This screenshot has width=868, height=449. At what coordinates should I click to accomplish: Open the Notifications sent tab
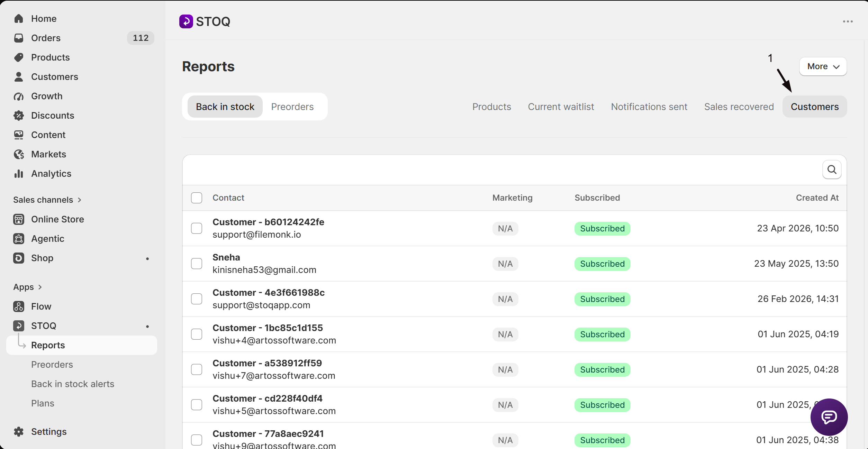click(649, 107)
